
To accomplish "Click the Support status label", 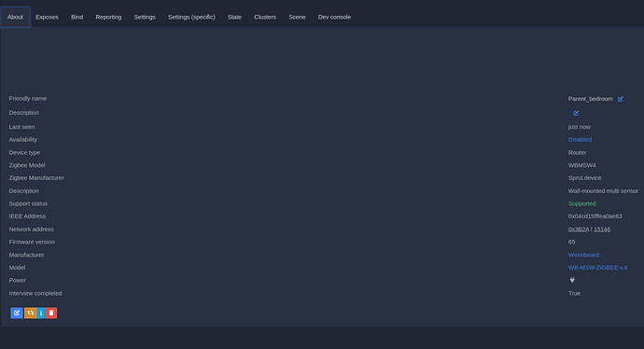I will tap(28, 203).
